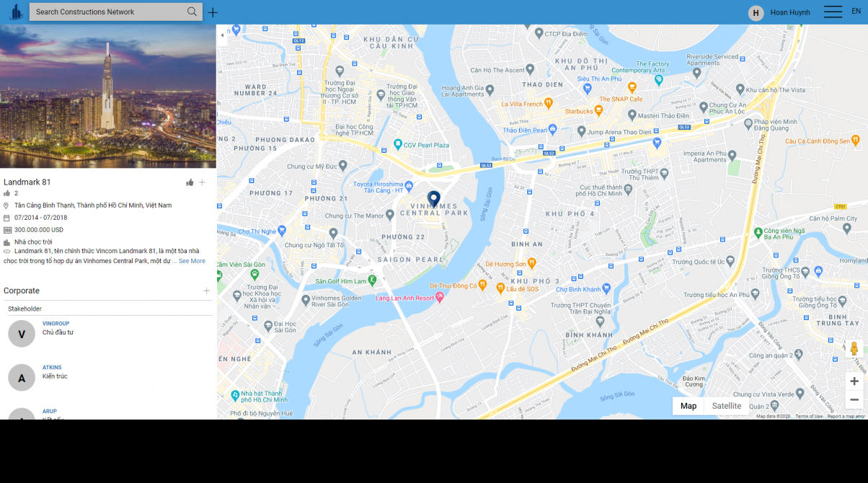Open Hoan Huynh user profile avatar
Screen dimensions: 868x483
pos(756,13)
